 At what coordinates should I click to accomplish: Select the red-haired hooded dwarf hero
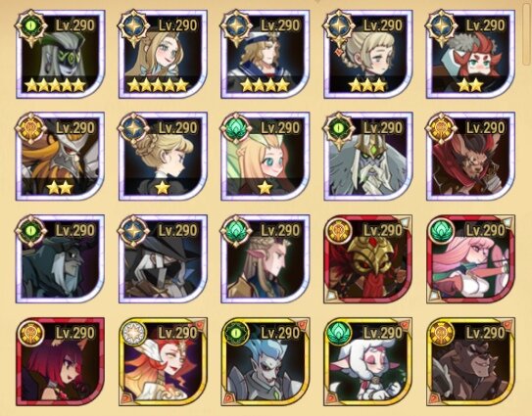coord(471,54)
